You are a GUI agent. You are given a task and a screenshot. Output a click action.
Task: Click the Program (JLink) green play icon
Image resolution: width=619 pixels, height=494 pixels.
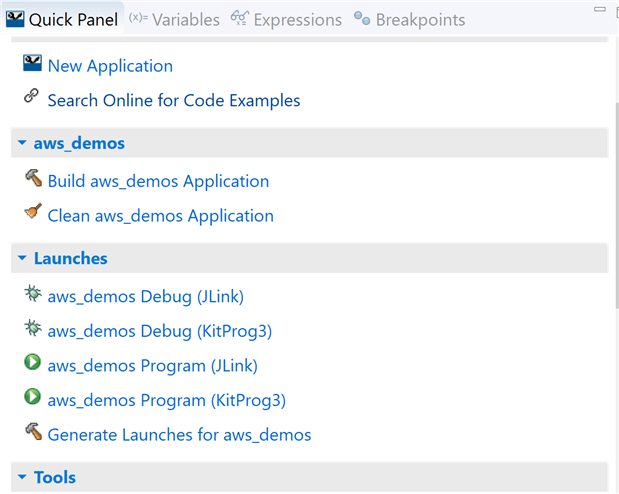[32, 364]
